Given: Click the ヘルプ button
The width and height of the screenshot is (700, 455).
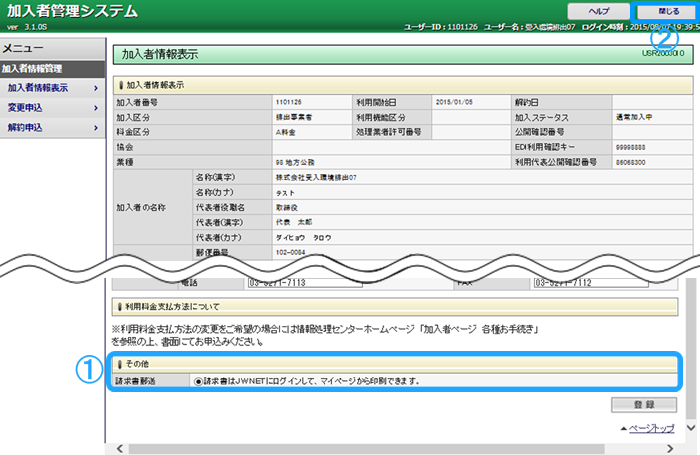Looking at the screenshot, I should tap(598, 11).
